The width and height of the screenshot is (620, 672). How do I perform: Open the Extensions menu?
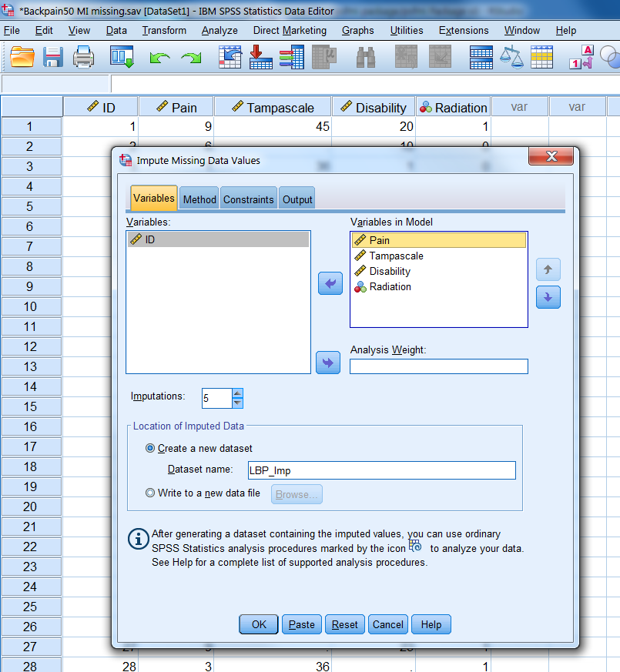pyautogui.click(x=464, y=31)
